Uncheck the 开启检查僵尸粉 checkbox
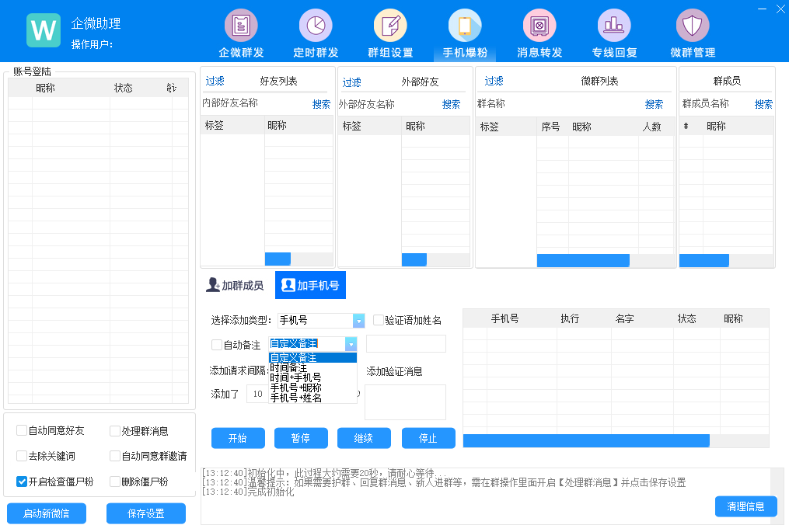This screenshot has height=532, width=789. tap(22, 482)
